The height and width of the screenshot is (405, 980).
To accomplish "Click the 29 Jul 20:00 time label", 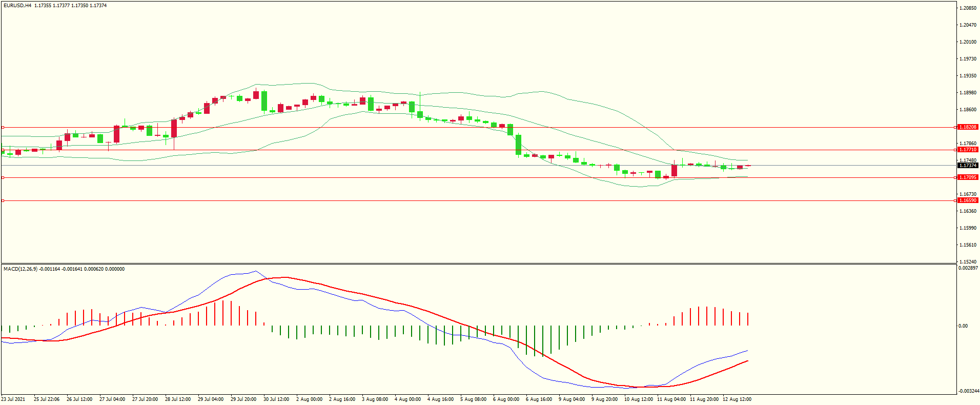I will click(243, 399).
